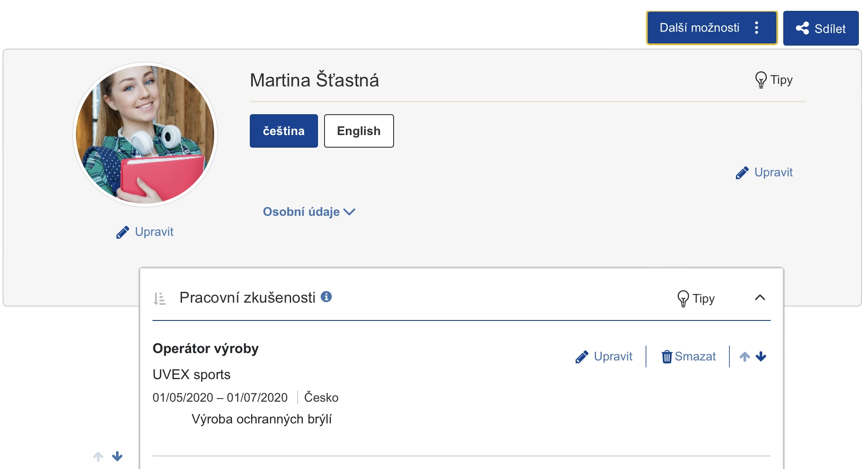Screen dimensions: 868x469
Task: Switch profile language to čeština
Action: (x=284, y=131)
